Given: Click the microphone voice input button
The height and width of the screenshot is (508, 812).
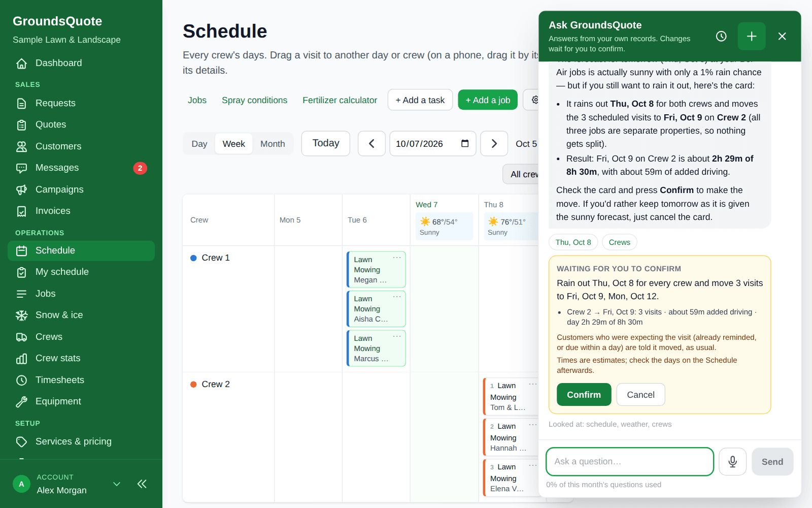Looking at the screenshot, I should [733, 462].
